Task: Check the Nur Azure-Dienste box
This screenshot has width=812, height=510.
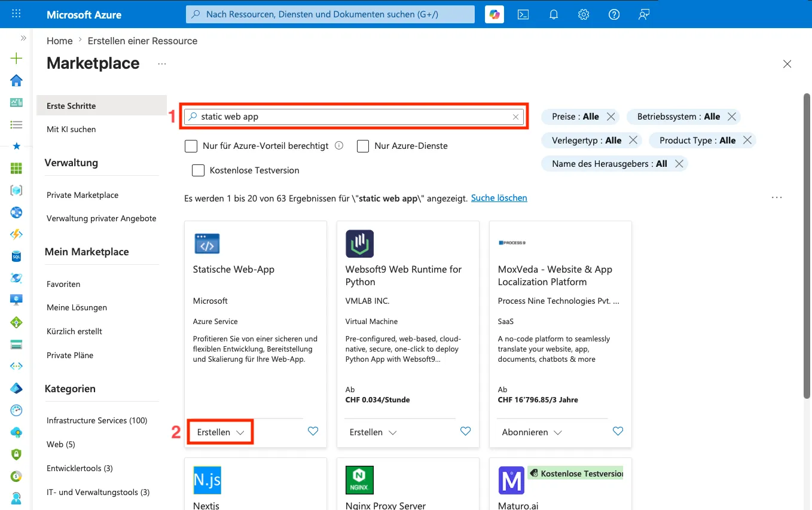Action: coord(363,146)
